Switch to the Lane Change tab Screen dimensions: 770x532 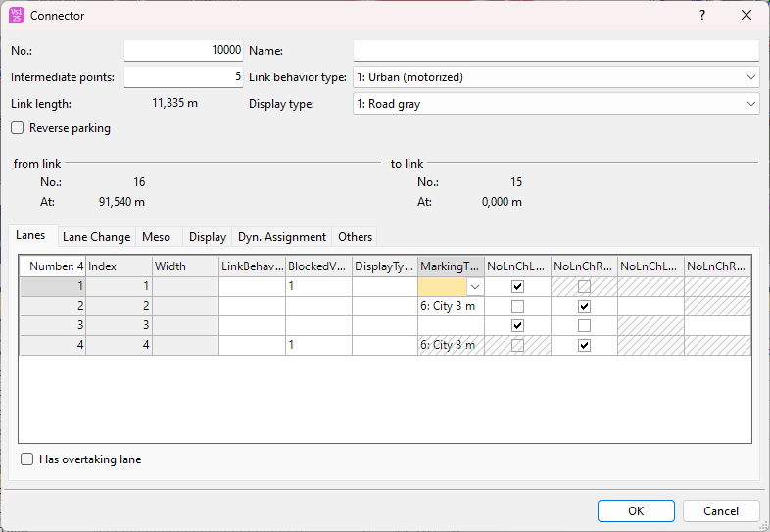click(x=96, y=237)
